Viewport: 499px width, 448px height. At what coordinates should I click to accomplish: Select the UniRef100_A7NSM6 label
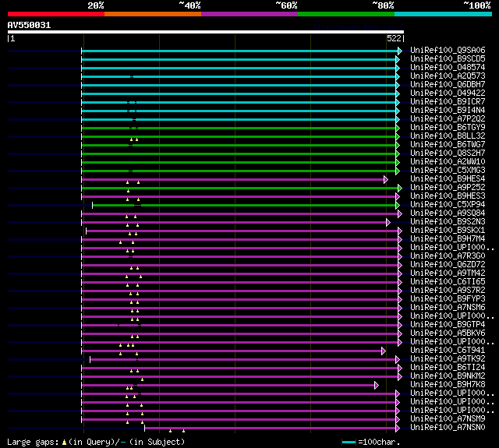(x=448, y=308)
